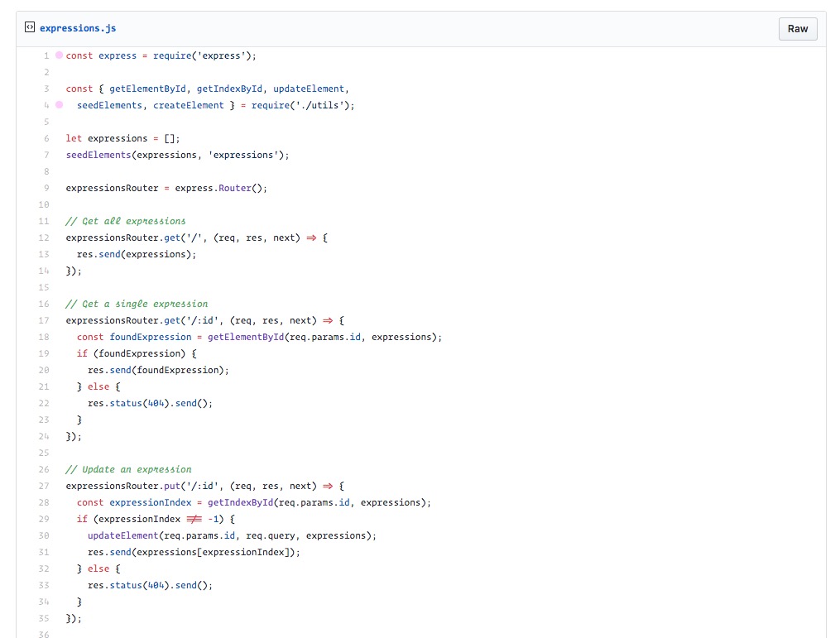Select the require('express') call on line 1
This screenshot has height=638, width=840.
pos(201,55)
